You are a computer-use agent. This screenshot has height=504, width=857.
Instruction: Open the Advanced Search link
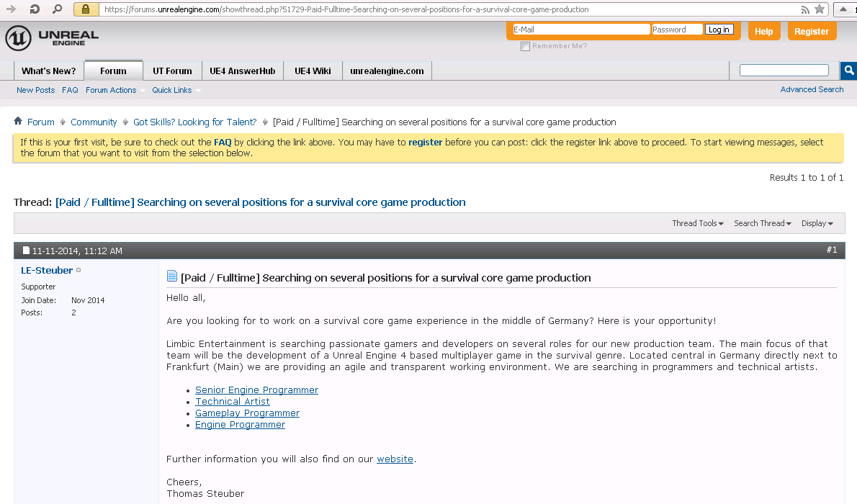[x=812, y=90]
